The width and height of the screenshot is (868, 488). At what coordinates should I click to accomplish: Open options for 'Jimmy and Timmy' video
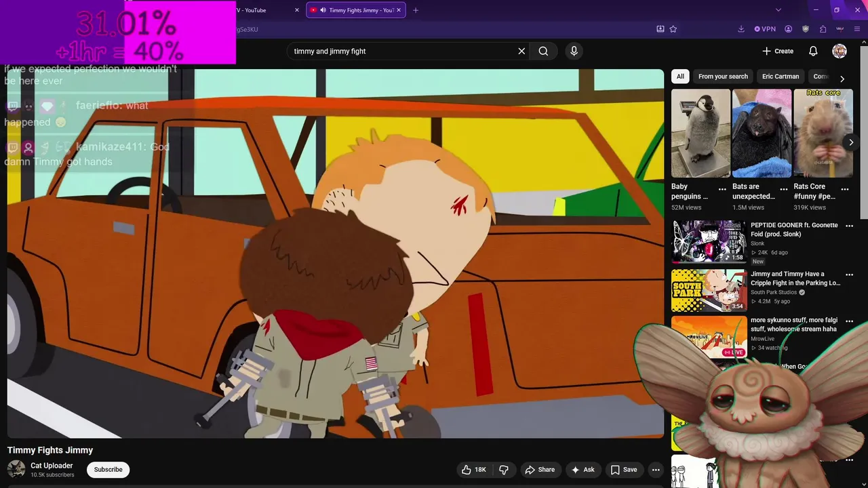[x=849, y=274]
